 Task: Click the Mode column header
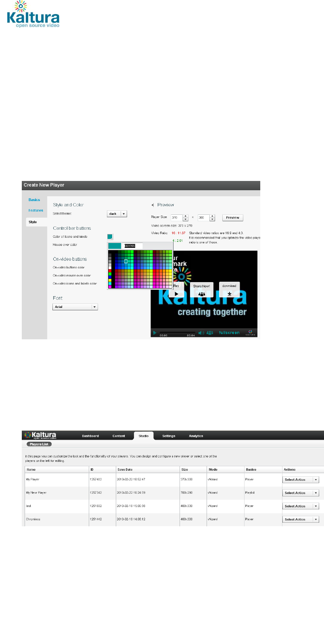pos(225,470)
